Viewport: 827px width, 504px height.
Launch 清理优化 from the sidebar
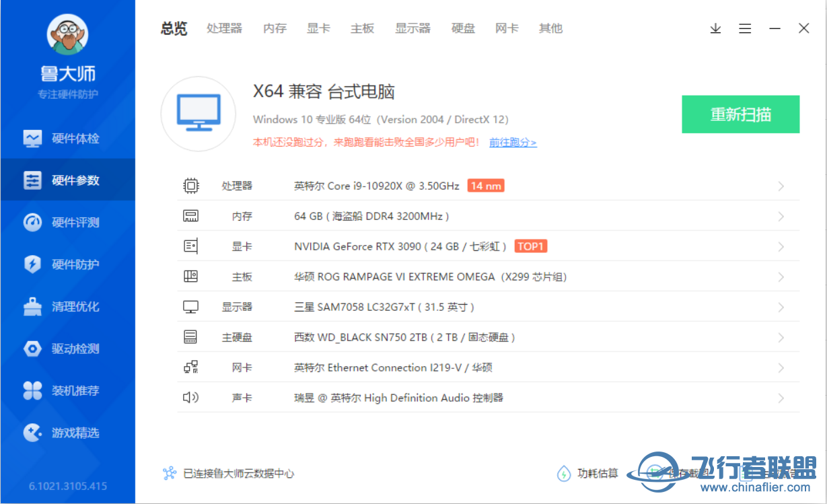67,306
